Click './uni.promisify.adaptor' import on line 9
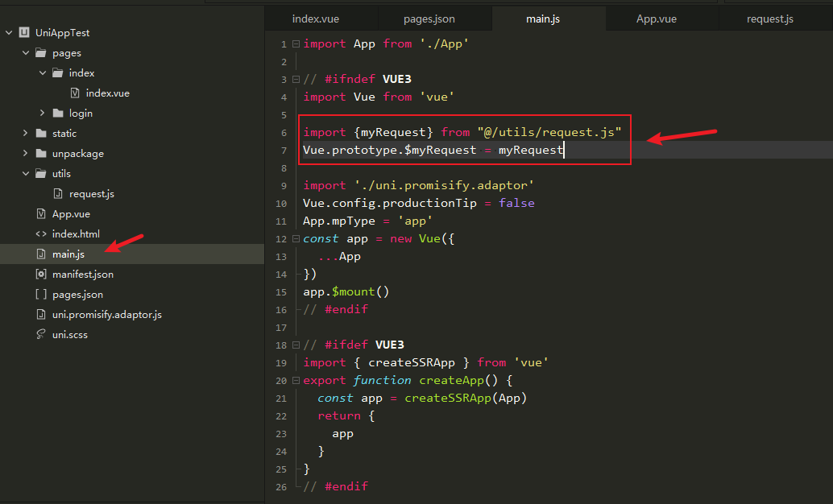Screen dimensions: 833x504 (444, 185)
